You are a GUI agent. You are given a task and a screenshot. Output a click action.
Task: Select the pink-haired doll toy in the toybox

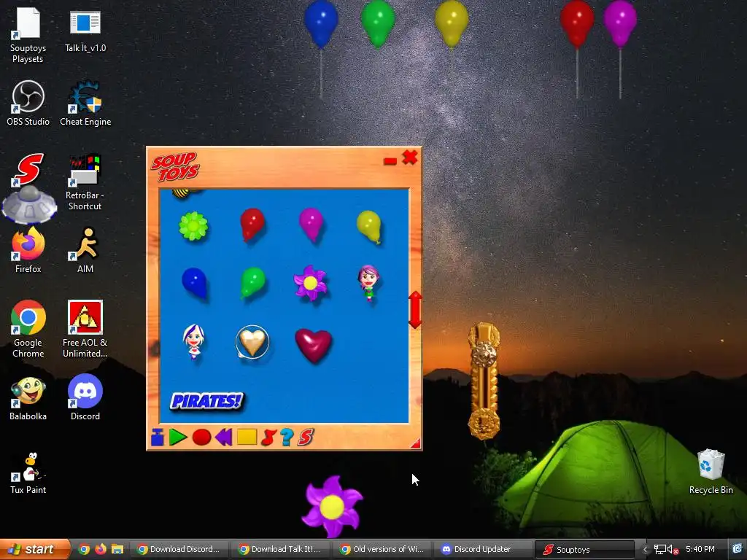click(368, 283)
